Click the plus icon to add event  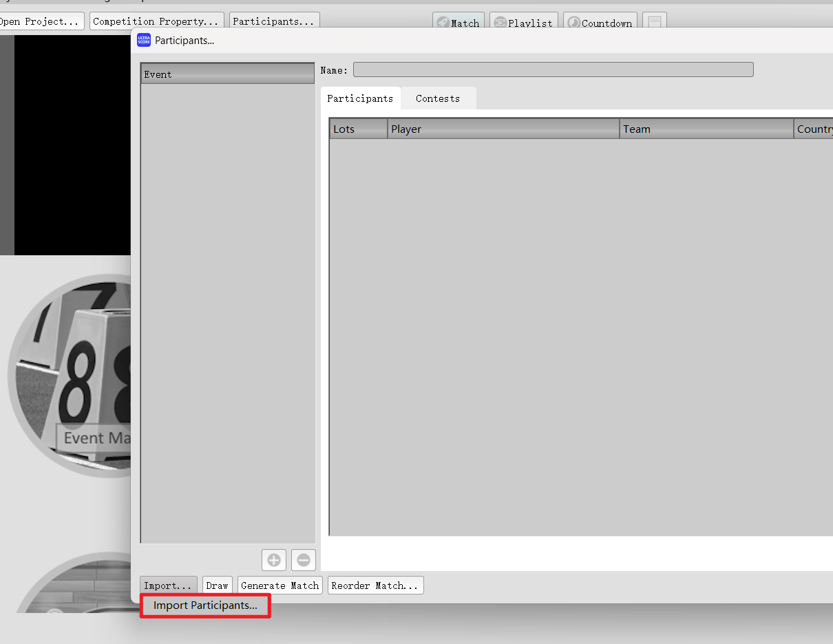274,560
